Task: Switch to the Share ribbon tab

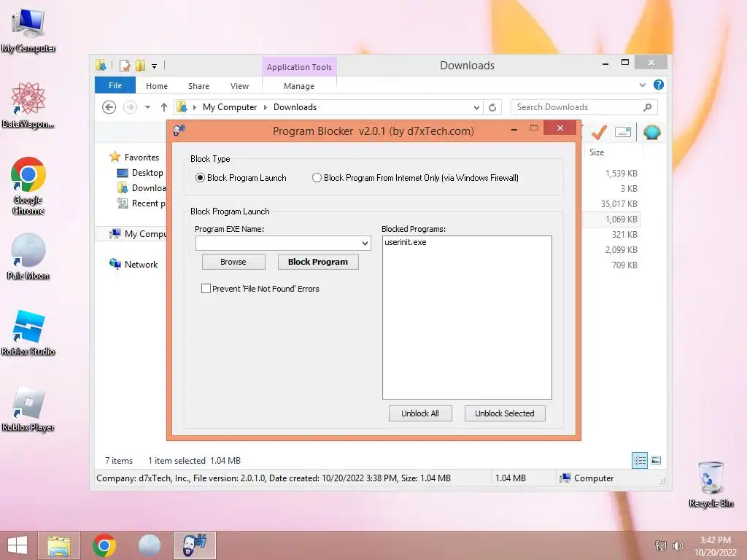Action: point(198,86)
